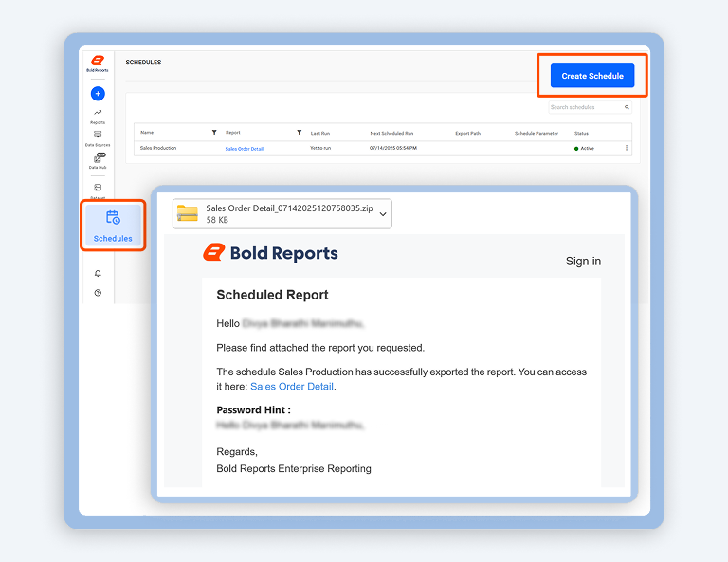728x562 pixels.
Task: Open Data Sources in the sidebar
Action: [x=98, y=138]
